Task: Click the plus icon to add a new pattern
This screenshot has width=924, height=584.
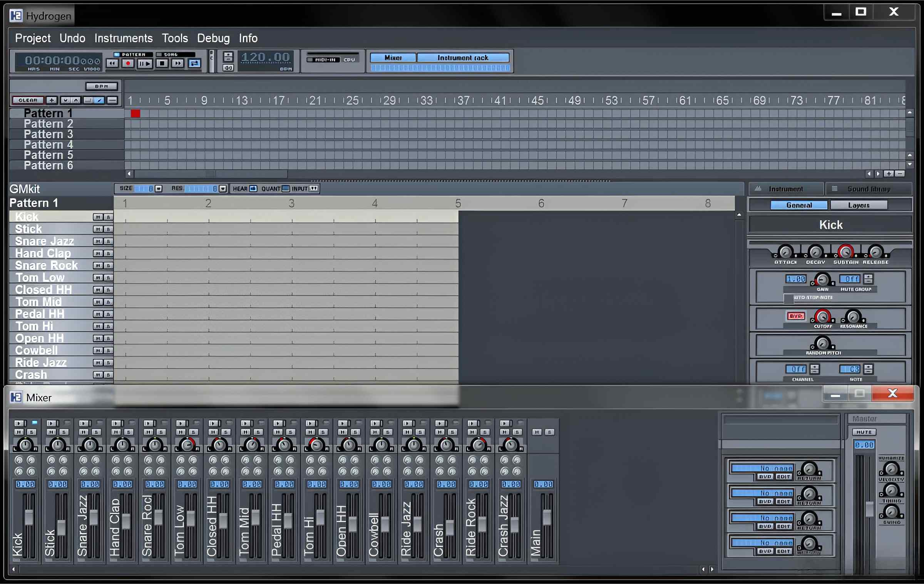Action: [52, 100]
